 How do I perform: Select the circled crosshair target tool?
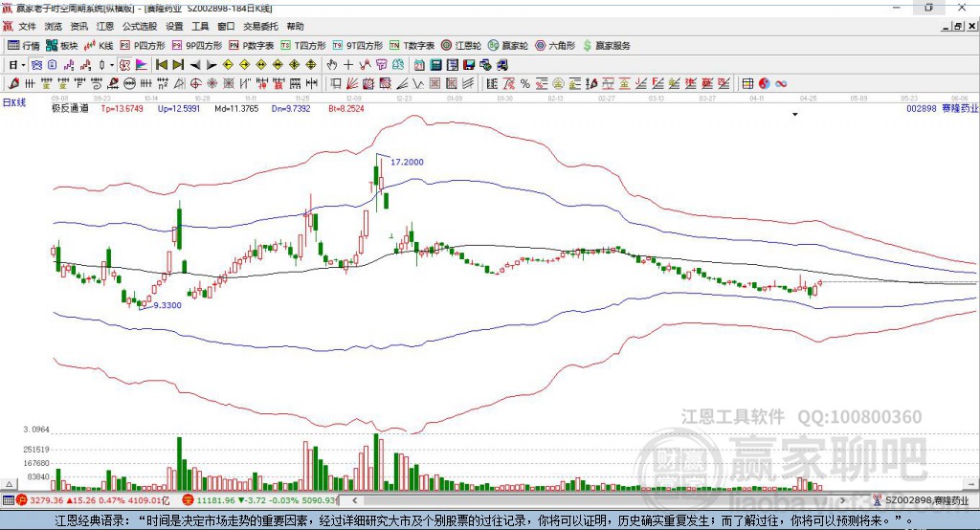click(x=195, y=84)
